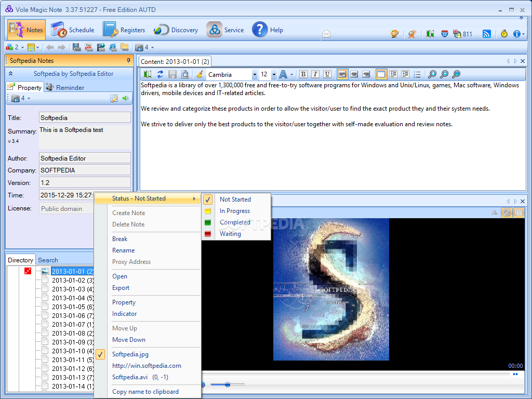Click the increase indent icon
Image resolution: width=532 pixels, height=399 pixels.
pyautogui.click(x=393, y=74)
